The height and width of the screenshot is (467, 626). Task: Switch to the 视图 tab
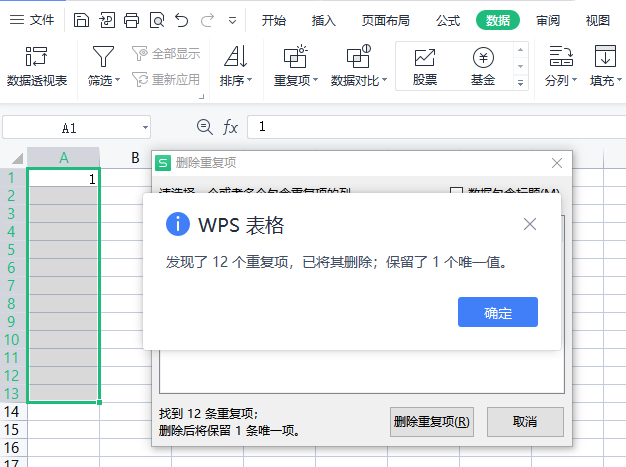598,20
